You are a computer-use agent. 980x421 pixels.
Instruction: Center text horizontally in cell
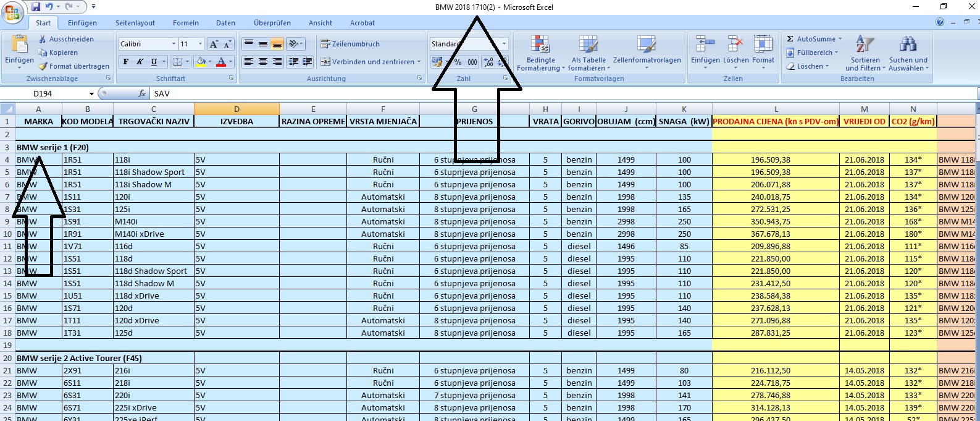(263, 62)
